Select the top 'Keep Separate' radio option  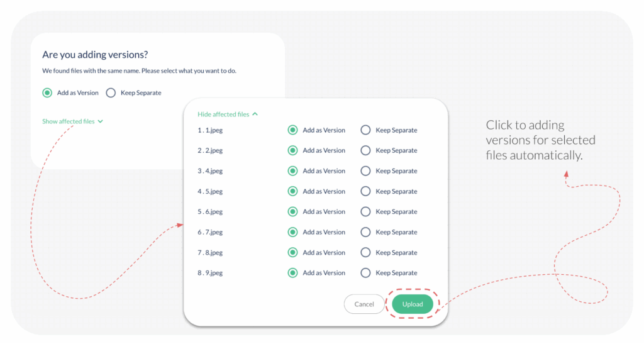pos(111,93)
